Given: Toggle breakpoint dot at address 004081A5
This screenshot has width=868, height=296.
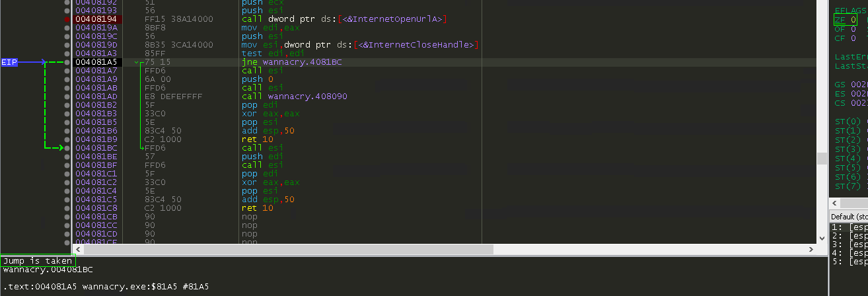Looking at the screenshot, I should (x=67, y=62).
